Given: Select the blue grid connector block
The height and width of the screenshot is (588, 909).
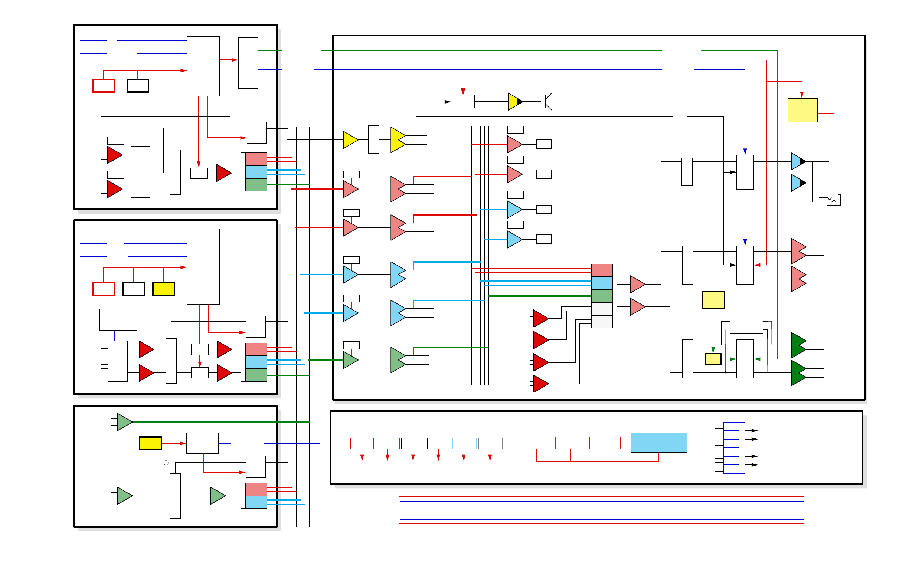Looking at the screenshot, I should 734,447.
